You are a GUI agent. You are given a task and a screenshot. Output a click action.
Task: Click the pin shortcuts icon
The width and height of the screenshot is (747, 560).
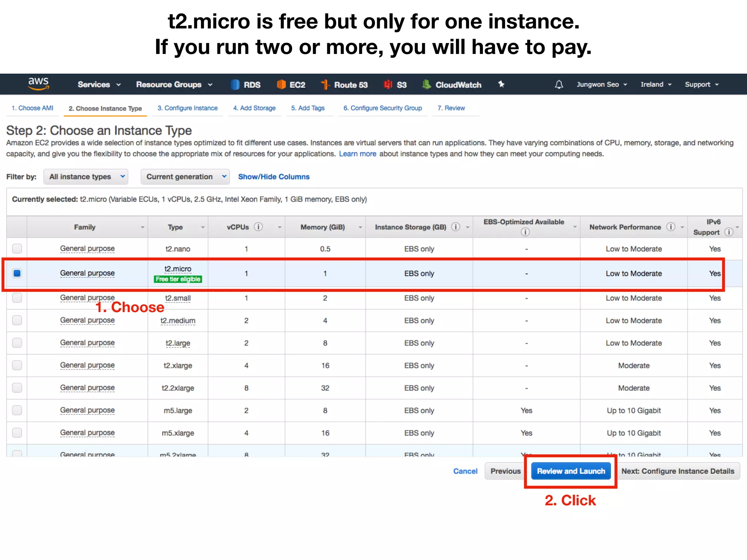tap(502, 84)
